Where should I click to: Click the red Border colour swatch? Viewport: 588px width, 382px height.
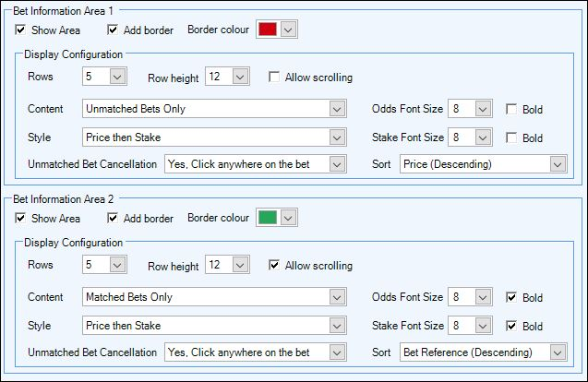tap(268, 30)
